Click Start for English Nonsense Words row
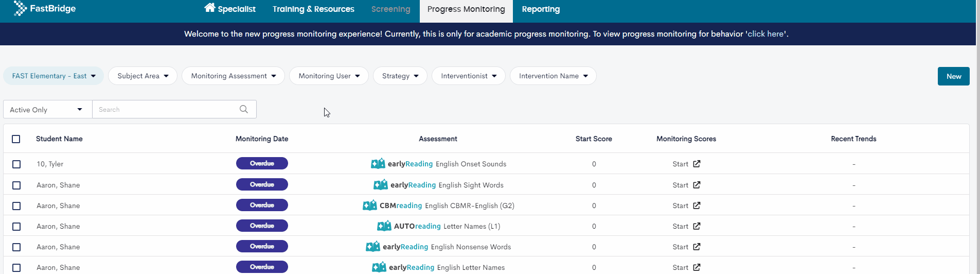This screenshot has width=980, height=274. tap(680, 247)
